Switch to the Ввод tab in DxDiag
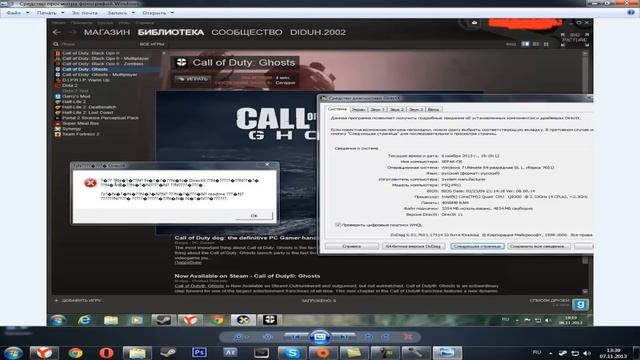 [x=433, y=109]
